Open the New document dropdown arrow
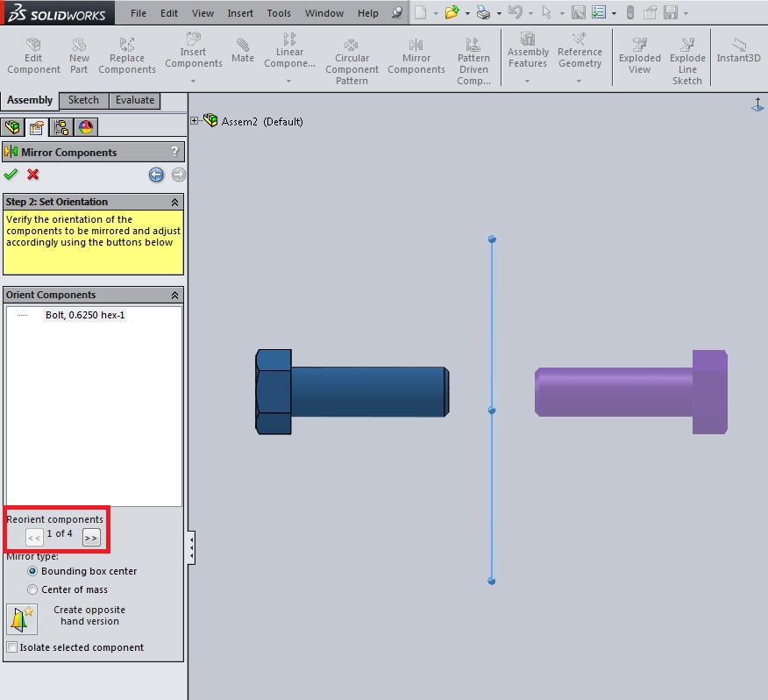The height and width of the screenshot is (700, 768). coord(436,13)
